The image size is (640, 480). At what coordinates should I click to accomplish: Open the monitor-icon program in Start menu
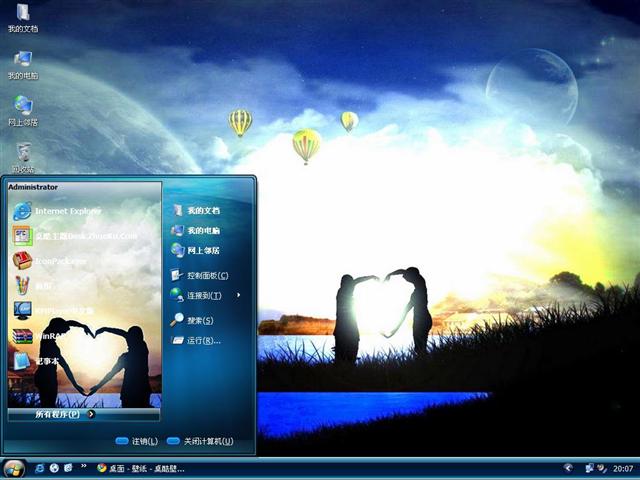coord(53,311)
